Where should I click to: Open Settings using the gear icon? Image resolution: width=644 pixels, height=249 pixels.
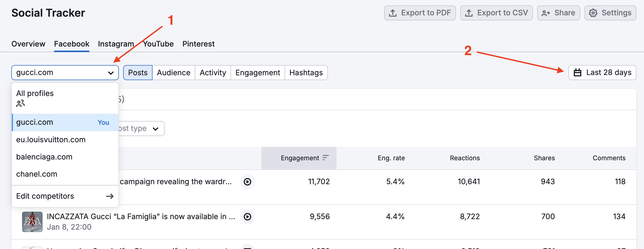(592, 12)
